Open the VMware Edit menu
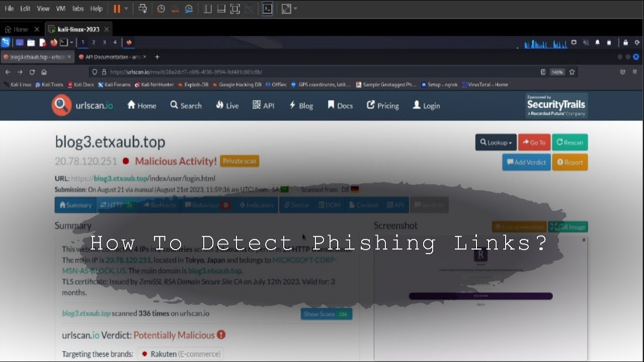The height and width of the screenshot is (362, 644). [x=25, y=9]
